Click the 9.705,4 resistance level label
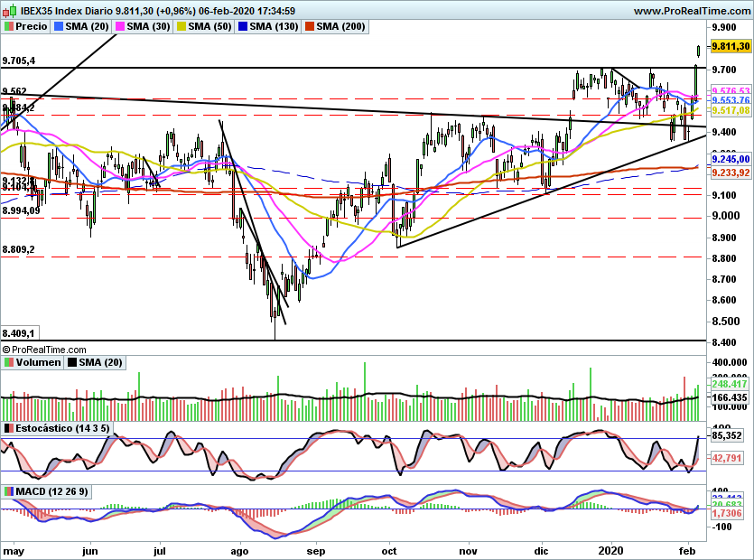Screen dimensions: 754x560 [19, 61]
